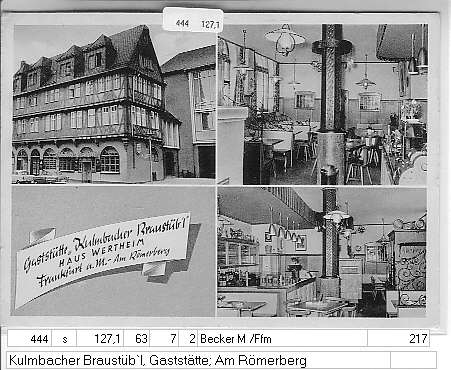Click the cell with value 2
Viewport: 451px width, 370px height.
tap(188, 339)
